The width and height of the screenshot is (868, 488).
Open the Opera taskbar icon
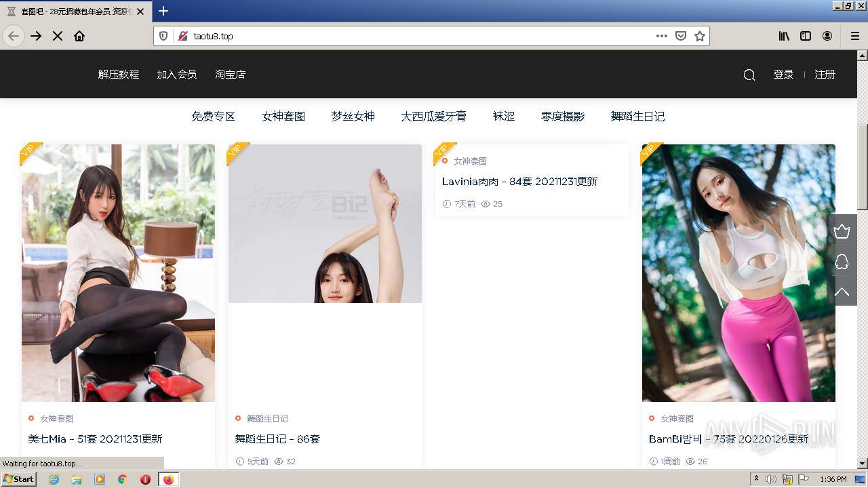click(x=145, y=479)
